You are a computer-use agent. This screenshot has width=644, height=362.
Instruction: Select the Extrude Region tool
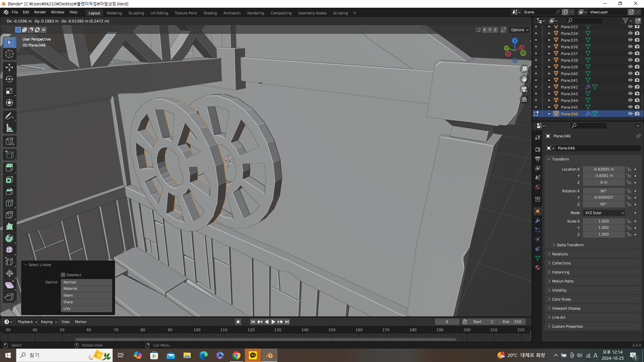click(9, 168)
